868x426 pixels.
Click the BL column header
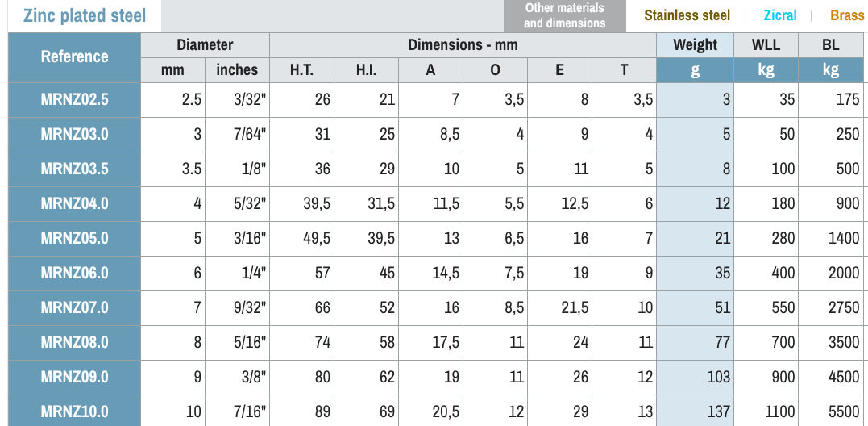pos(831,44)
